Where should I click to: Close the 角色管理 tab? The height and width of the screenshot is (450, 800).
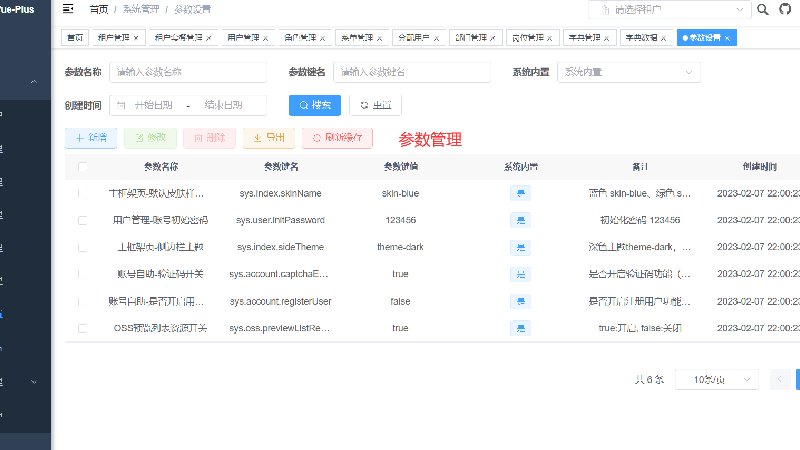(322, 38)
